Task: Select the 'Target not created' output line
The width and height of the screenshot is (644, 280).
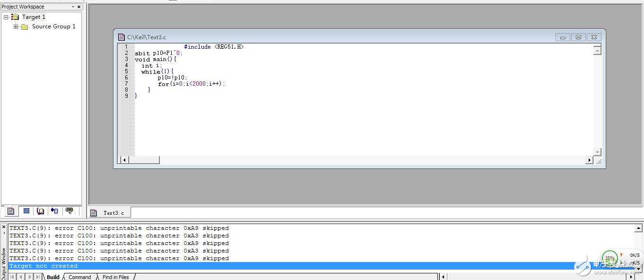Action: [322, 266]
